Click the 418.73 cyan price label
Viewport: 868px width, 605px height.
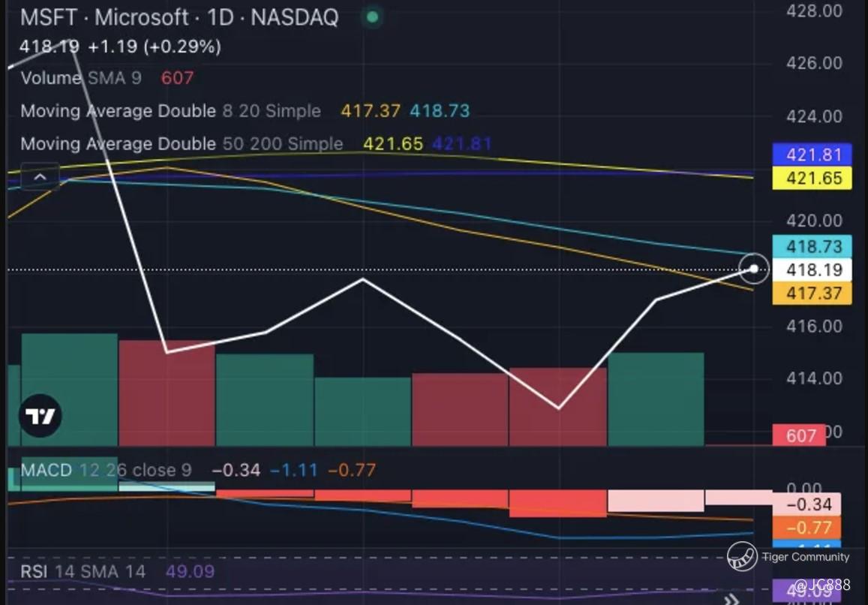tap(812, 246)
